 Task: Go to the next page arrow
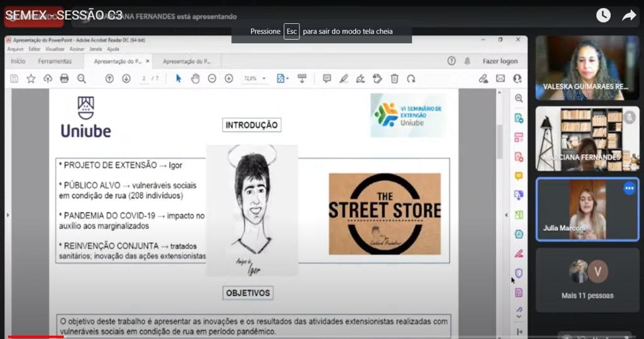(126, 79)
